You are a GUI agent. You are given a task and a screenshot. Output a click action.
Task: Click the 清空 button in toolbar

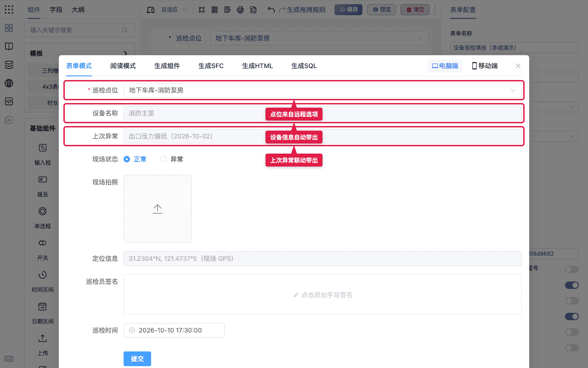click(x=415, y=10)
